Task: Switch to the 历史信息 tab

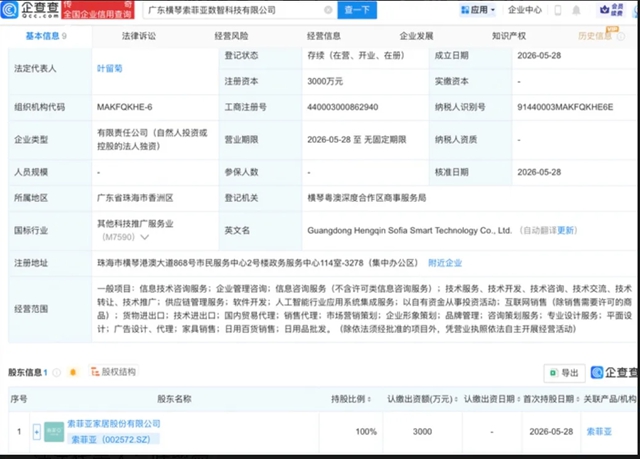Action: coord(595,36)
